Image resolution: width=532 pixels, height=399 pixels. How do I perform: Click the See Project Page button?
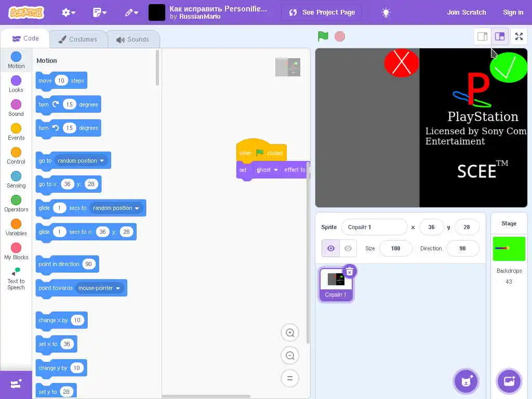click(322, 12)
